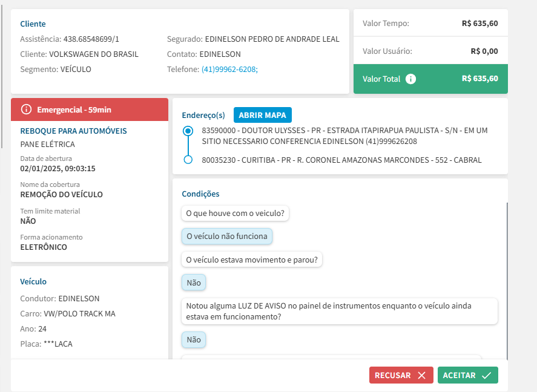Click the Não answer under LUZ DE AVISO question
Screen dimensions: 537x392
[194, 340]
